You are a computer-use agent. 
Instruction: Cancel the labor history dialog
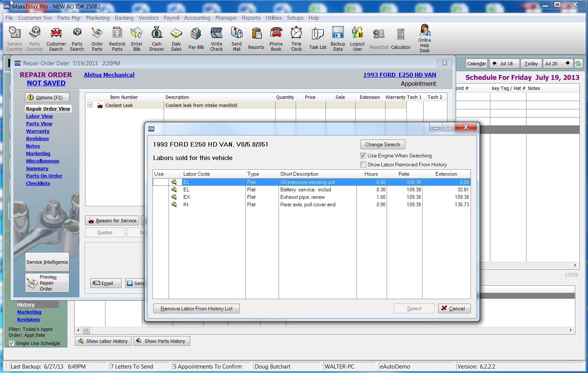tap(454, 308)
